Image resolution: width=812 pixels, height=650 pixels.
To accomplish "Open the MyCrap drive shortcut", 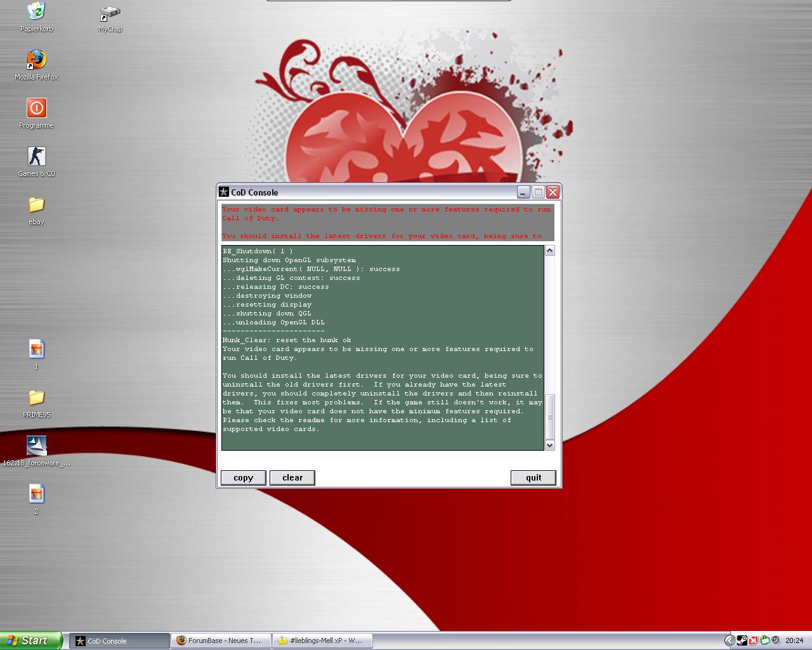I will (x=110, y=18).
